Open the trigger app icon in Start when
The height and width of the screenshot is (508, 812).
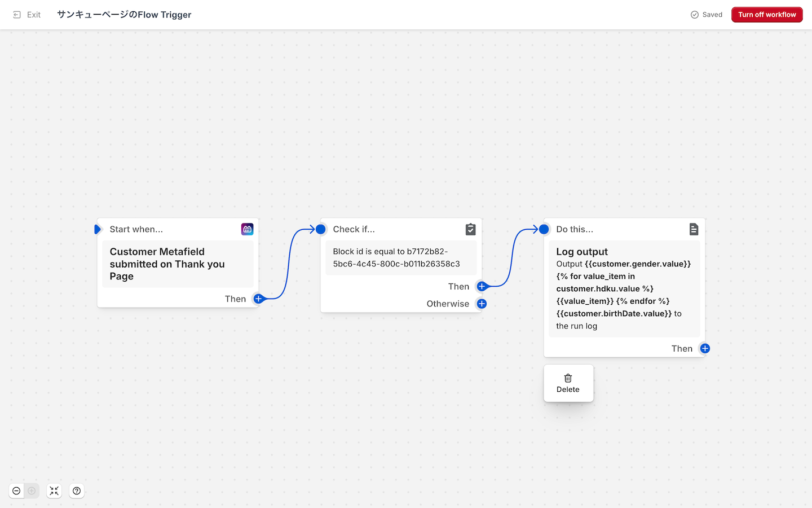(247, 229)
